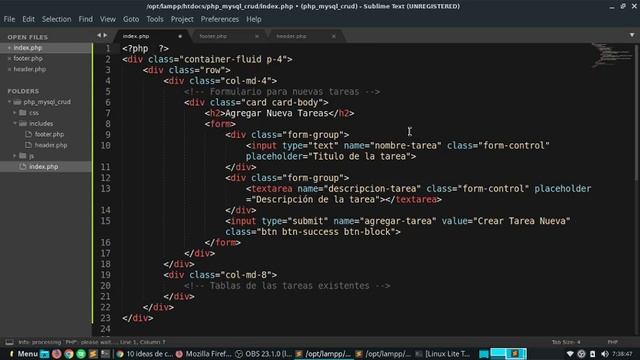Click the 'Agregar Nueva Tareas' heading text
640x360 pixels.
pos(277,113)
